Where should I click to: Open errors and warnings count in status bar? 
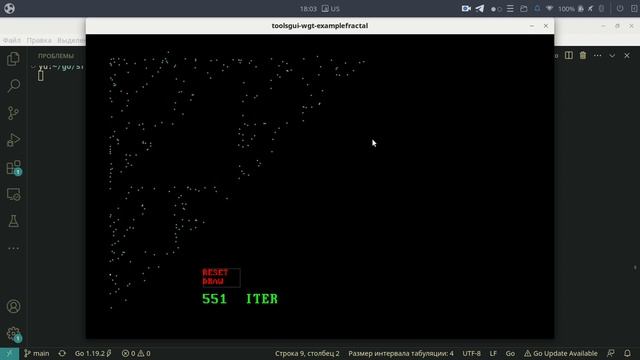click(136, 353)
